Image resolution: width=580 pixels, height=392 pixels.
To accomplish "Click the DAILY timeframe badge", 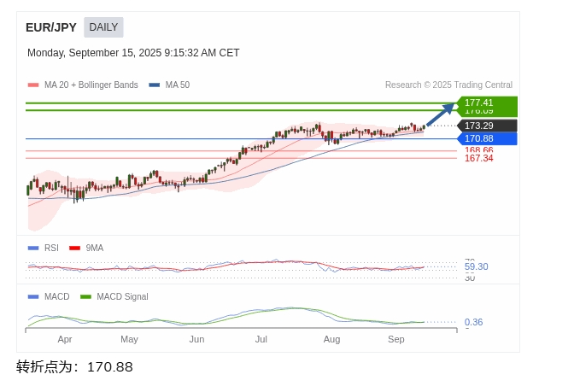I will pyautogui.click(x=103, y=27).
